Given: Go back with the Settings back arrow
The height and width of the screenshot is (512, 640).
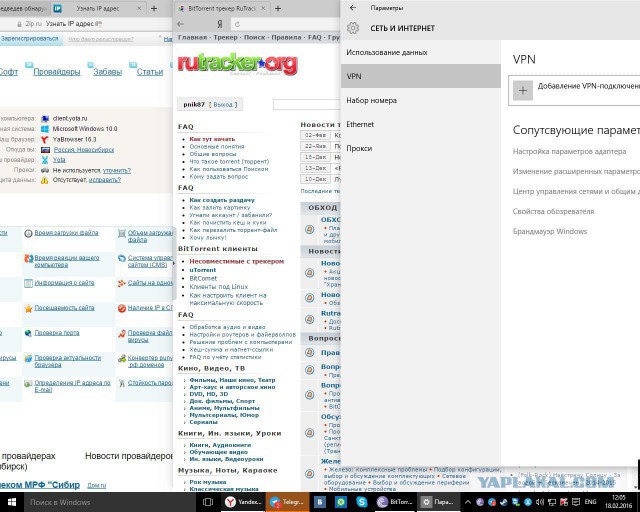Looking at the screenshot, I should pos(353,8).
